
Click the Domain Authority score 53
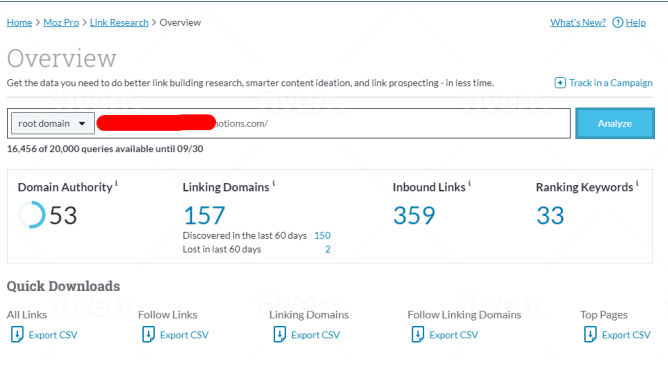point(63,215)
